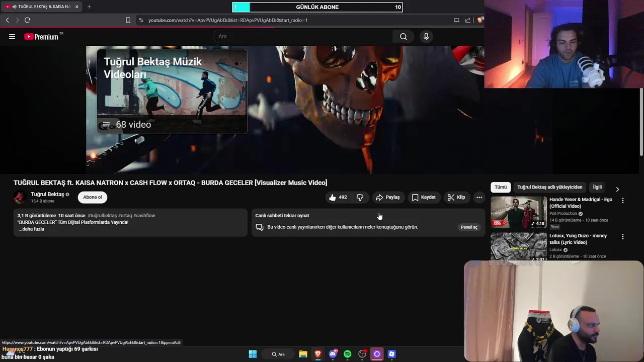Viewport: 644px width, 362px height.
Task: Open Brave browser from taskbar
Action: (x=318, y=354)
